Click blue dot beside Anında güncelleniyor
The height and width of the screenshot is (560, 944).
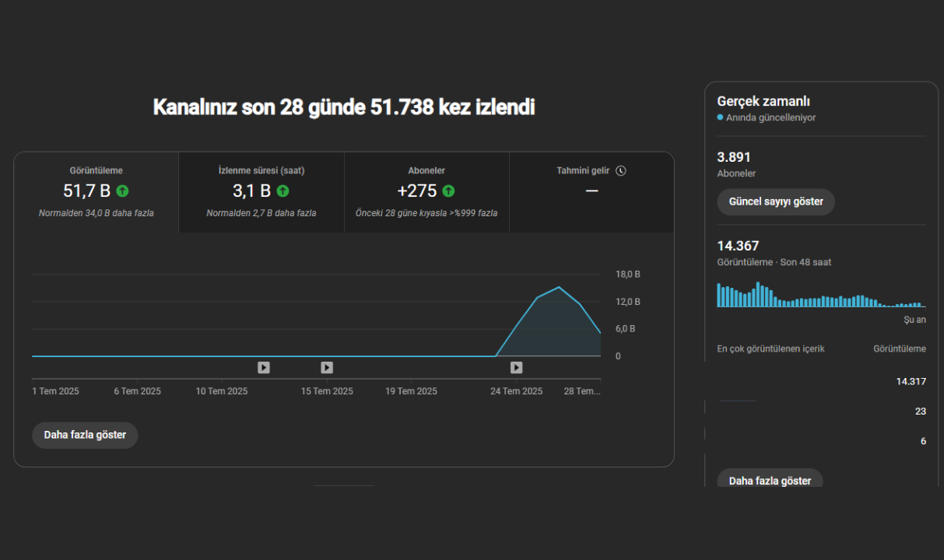[x=720, y=117]
